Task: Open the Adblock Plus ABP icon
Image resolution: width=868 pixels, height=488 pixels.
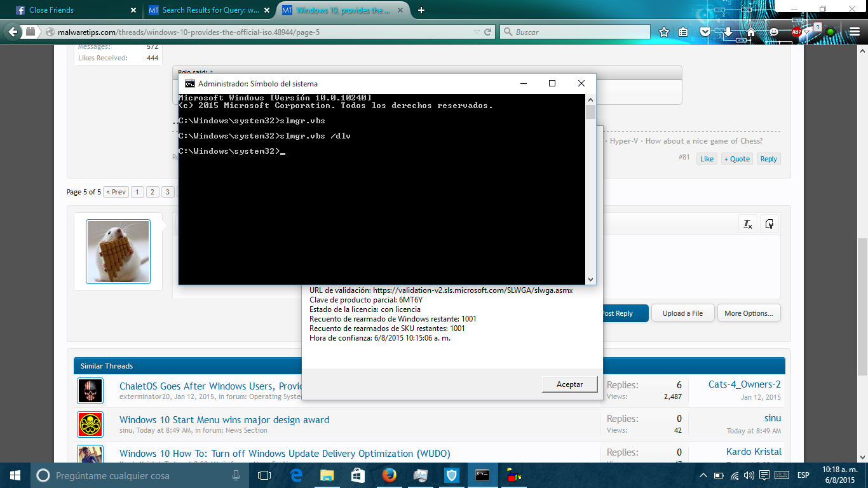Action: pos(796,32)
